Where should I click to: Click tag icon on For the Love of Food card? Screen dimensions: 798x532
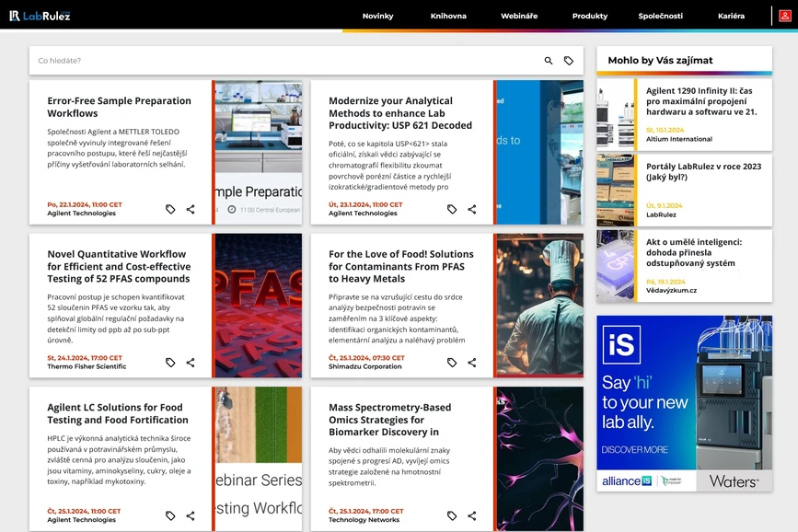(452, 363)
